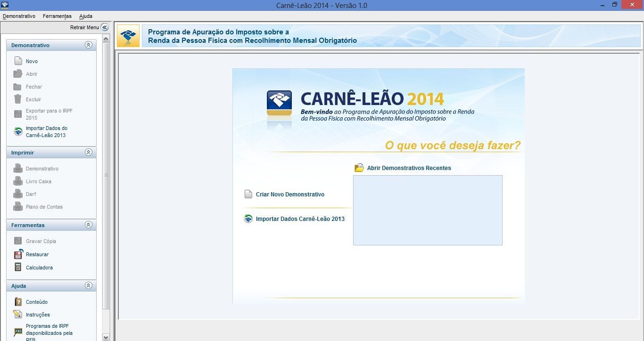644x341 pixels.
Task: Click the Retrair Menu text label
Action: [x=84, y=27]
